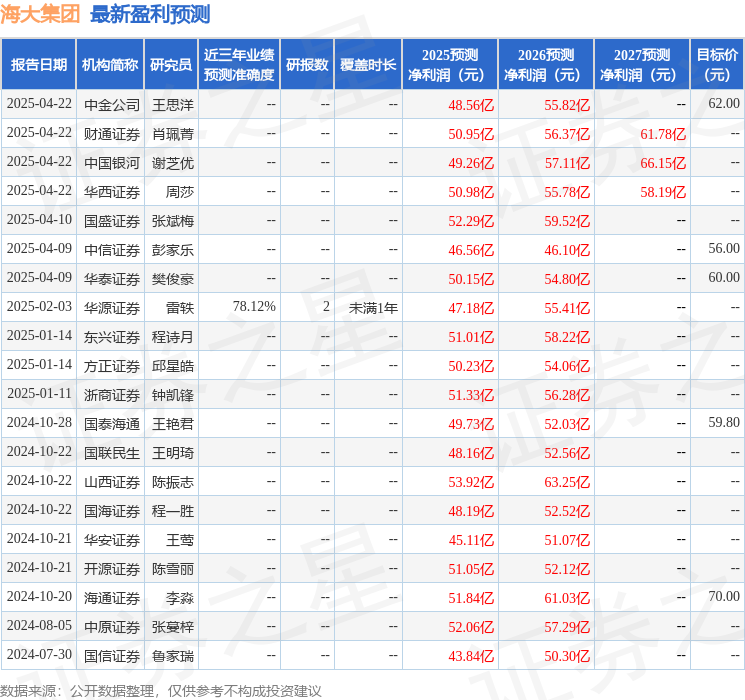Select the 中原证券 institution cell
The width and height of the screenshot is (745, 700).
(x=112, y=627)
